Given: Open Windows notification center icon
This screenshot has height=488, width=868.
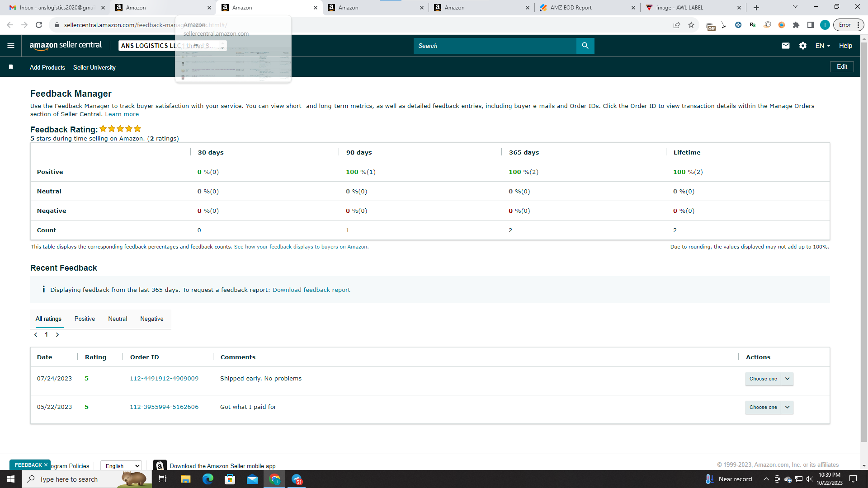Looking at the screenshot, I should coord(853,479).
